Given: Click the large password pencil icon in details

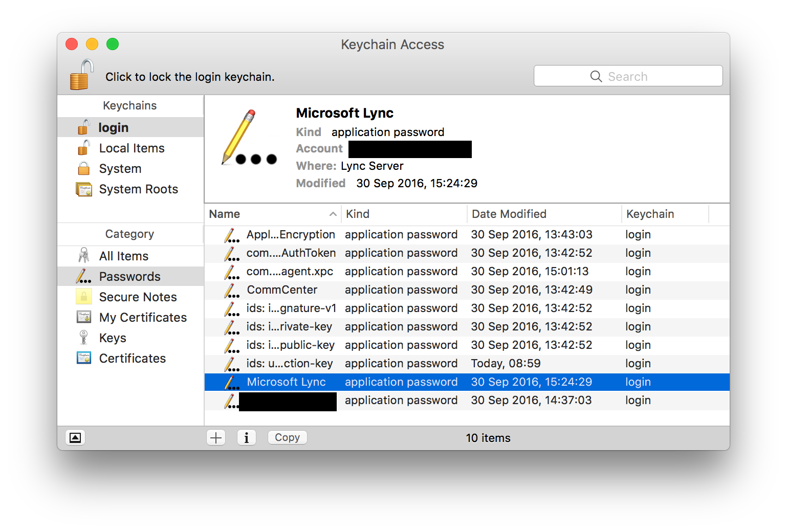Looking at the screenshot, I should pos(248,137).
